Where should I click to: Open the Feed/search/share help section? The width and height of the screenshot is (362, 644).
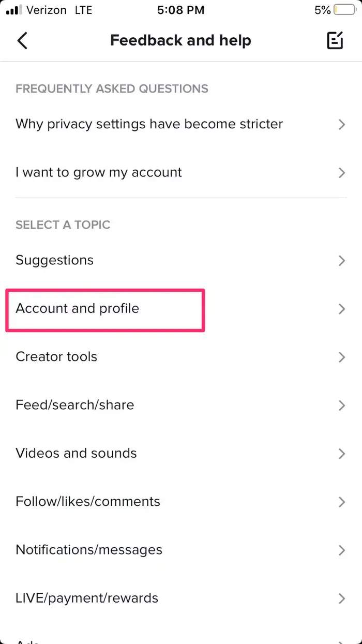(75, 405)
